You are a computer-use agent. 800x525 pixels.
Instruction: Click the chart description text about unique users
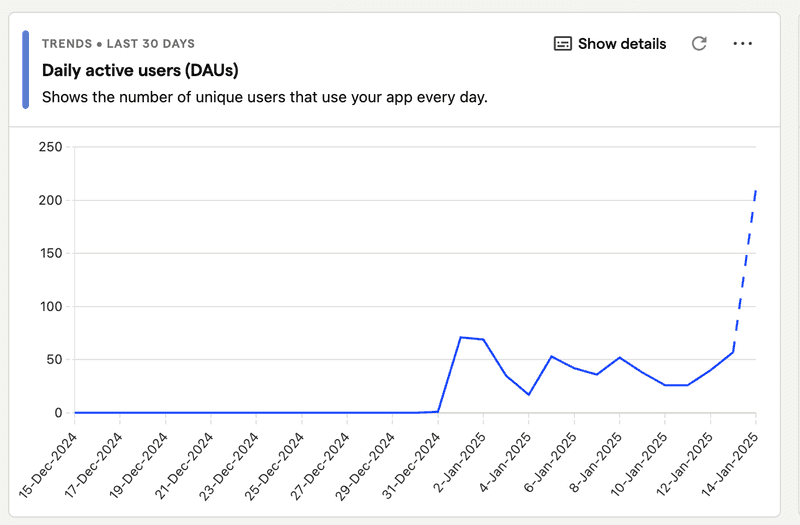(264, 98)
